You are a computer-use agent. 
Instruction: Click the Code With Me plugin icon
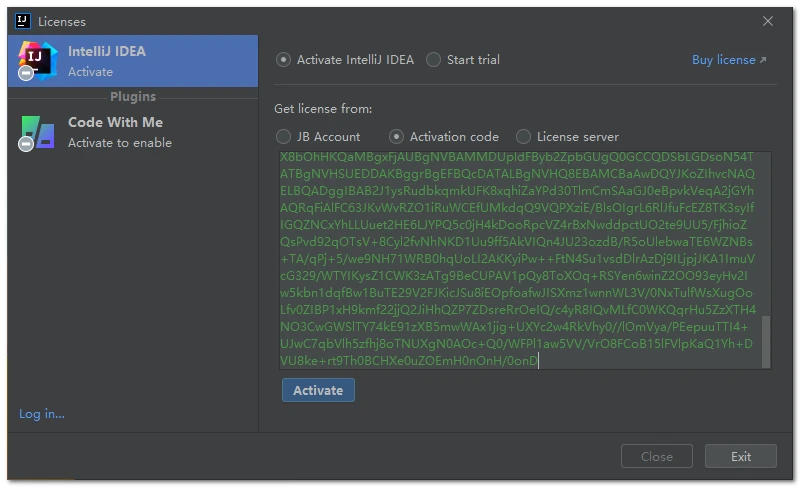coord(37,132)
